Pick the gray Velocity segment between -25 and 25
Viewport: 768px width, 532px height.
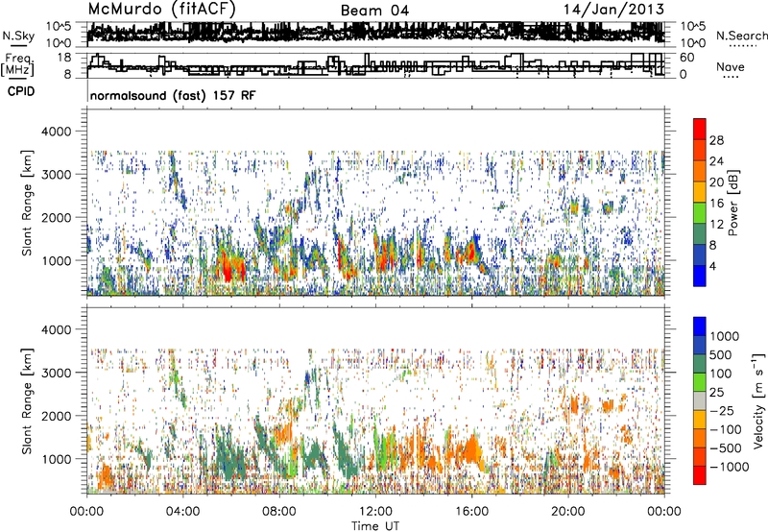700,400
